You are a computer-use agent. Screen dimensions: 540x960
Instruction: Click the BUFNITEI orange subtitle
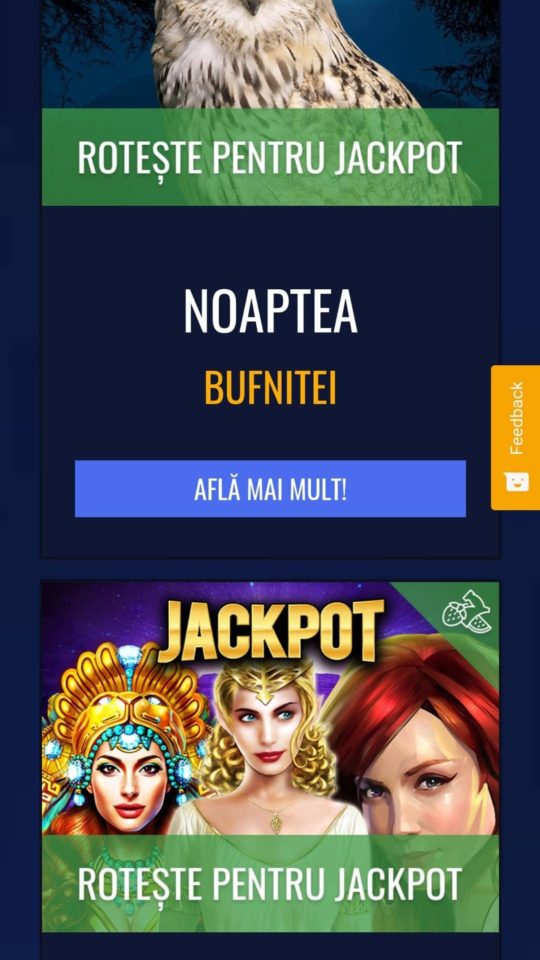270,388
